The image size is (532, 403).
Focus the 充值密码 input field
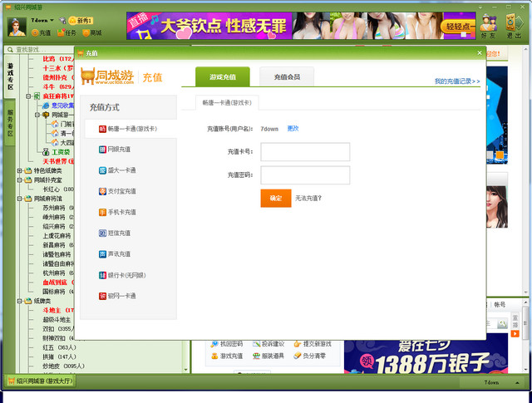(x=305, y=175)
